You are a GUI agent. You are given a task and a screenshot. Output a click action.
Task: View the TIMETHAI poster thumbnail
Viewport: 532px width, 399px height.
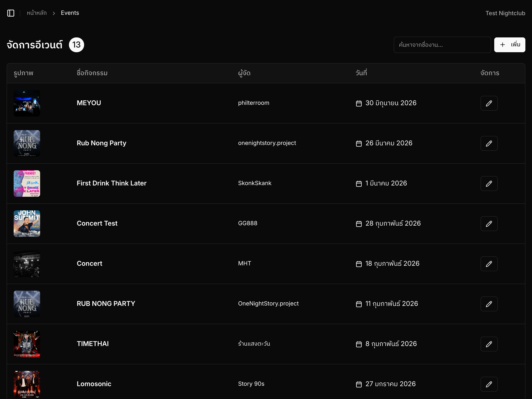(27, 344)
